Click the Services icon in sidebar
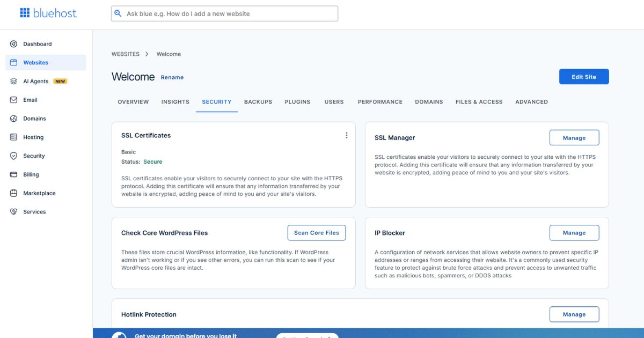The height and width of the screenshot is (338, 644). click(x=13, y=212)
